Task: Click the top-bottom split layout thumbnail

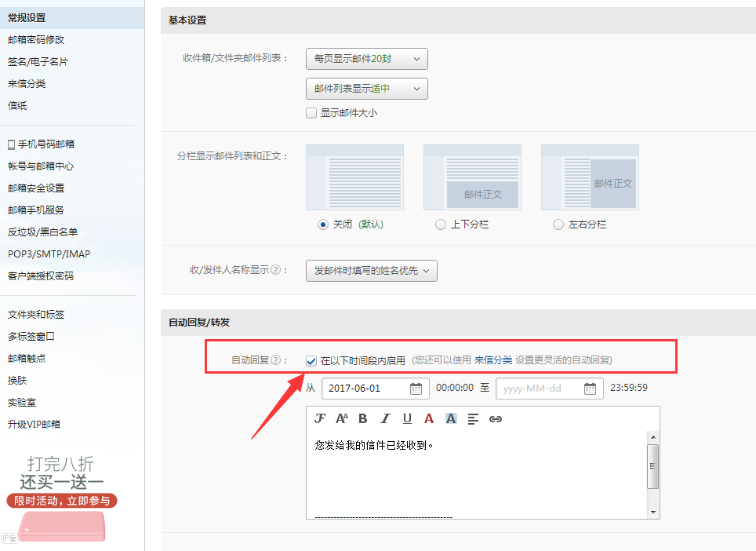Action: click(472, 177)
